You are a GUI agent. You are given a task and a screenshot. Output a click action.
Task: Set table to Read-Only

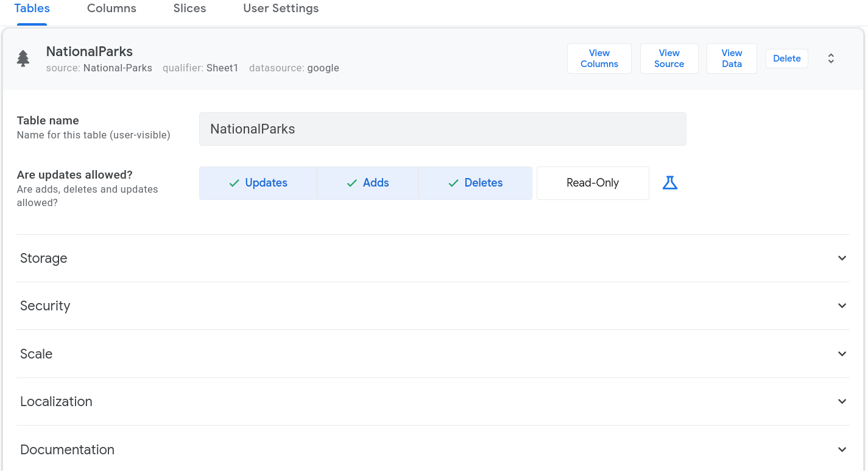click(x=593, y=183)
